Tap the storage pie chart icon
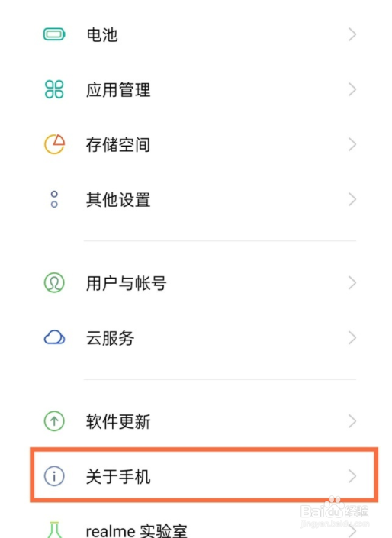This screenshot has height=538, width=392. tap(54, 144)
